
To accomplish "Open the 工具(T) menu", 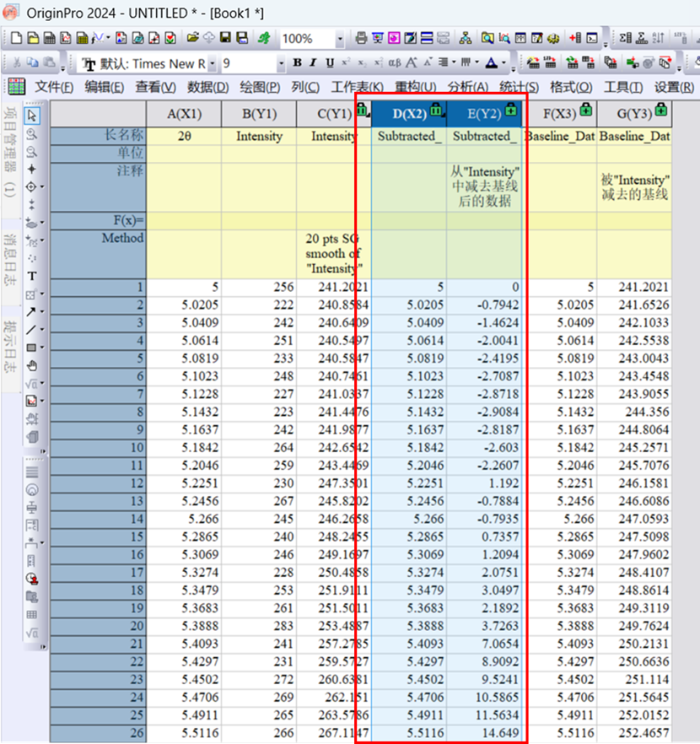I will click(x=623, y=88).
